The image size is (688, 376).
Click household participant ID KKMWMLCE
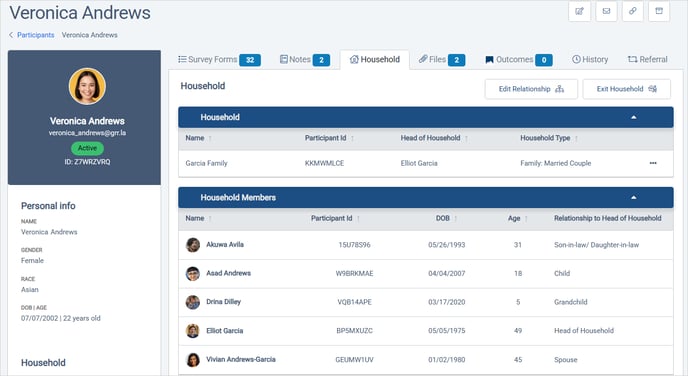point(324,163)
